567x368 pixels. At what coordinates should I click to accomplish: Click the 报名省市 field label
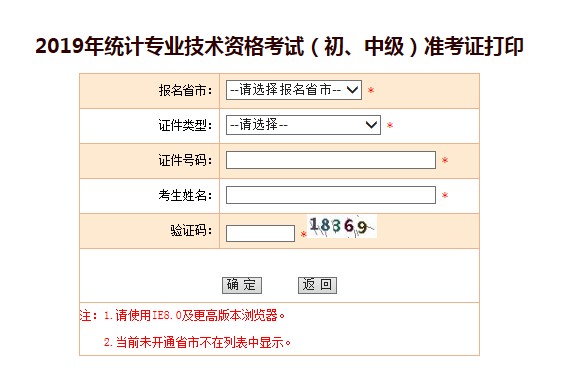(x=186, y=90)
